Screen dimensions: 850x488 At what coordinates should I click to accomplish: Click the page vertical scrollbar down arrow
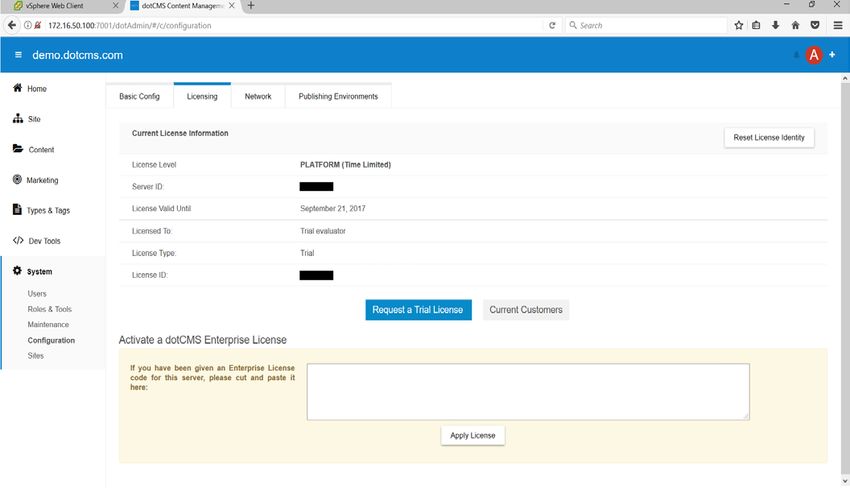click(x=845, y=481)
